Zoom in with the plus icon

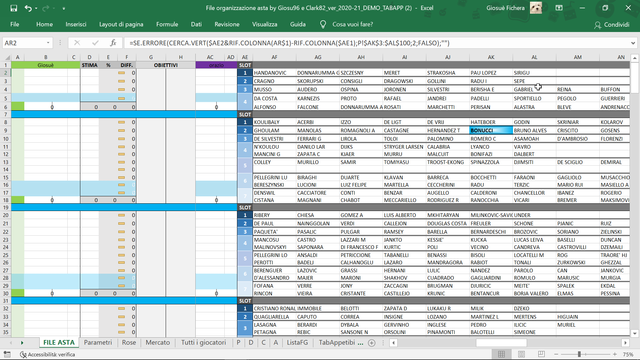[x=615, y=354]
